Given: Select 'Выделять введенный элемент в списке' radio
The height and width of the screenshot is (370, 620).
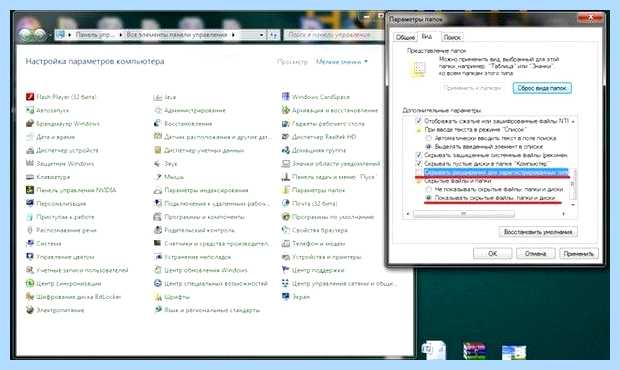Looking at the screenshot, I should 428,147.
